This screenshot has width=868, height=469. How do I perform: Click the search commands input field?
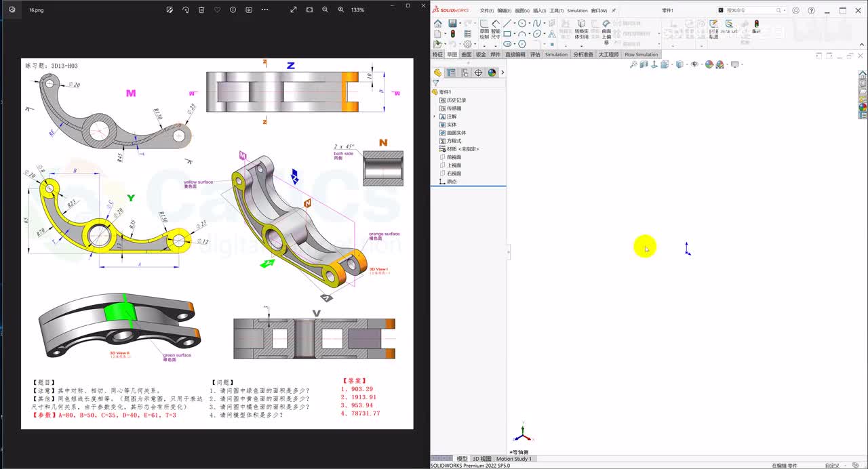(x=751, y=10)
